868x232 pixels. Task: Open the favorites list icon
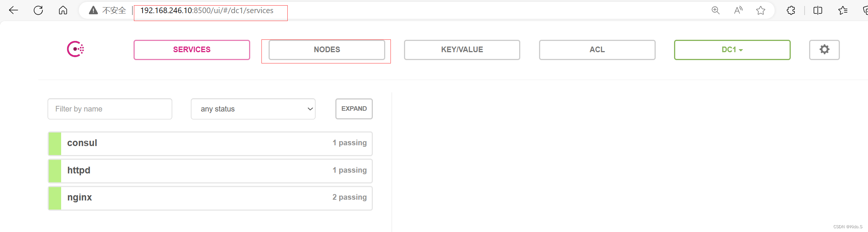pyautogui.click(x=843, y=11)
